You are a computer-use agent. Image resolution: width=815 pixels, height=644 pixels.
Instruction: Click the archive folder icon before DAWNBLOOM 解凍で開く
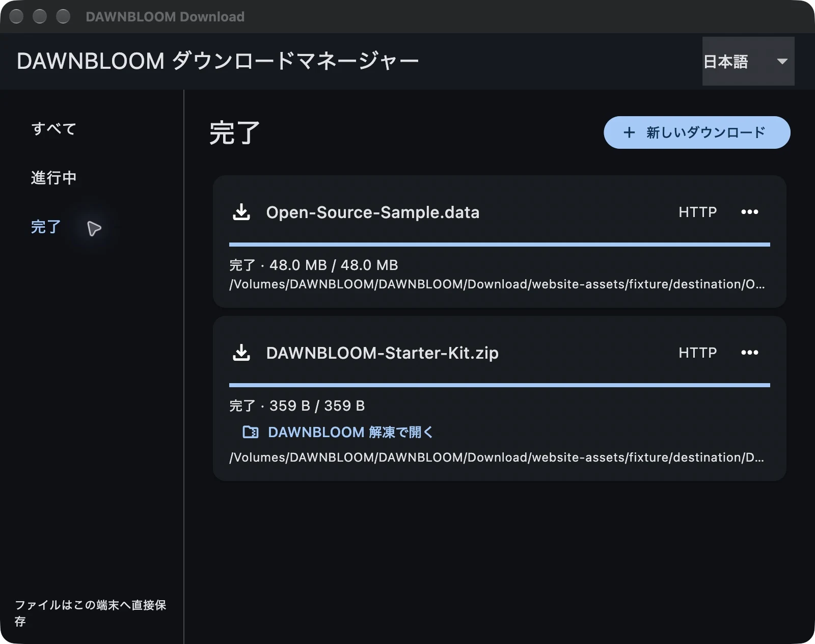pos(251,432)
